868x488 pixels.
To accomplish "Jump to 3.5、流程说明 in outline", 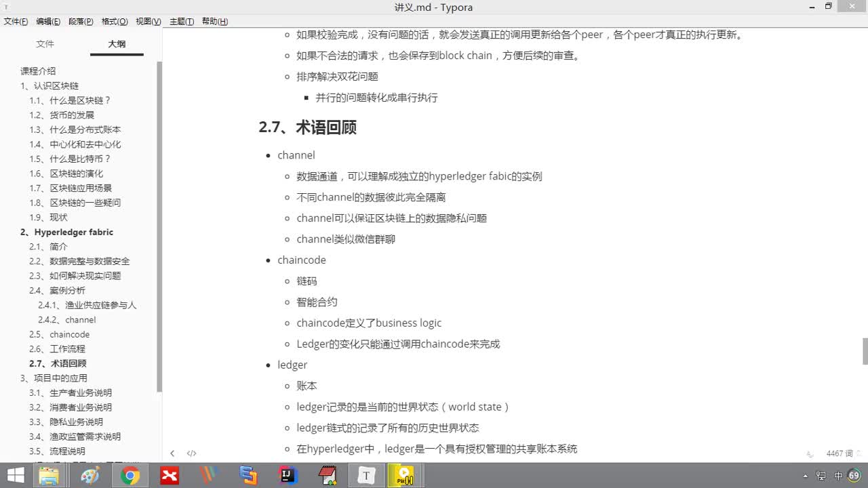I will point(57,451).
